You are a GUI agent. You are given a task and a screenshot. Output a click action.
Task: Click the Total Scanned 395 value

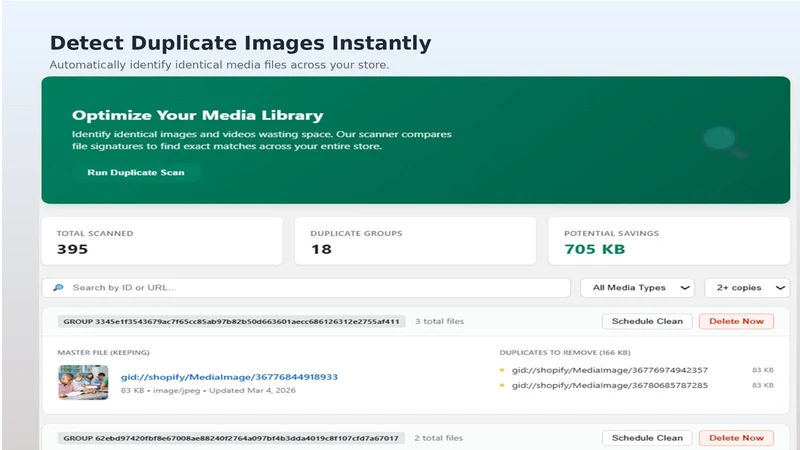72,249
